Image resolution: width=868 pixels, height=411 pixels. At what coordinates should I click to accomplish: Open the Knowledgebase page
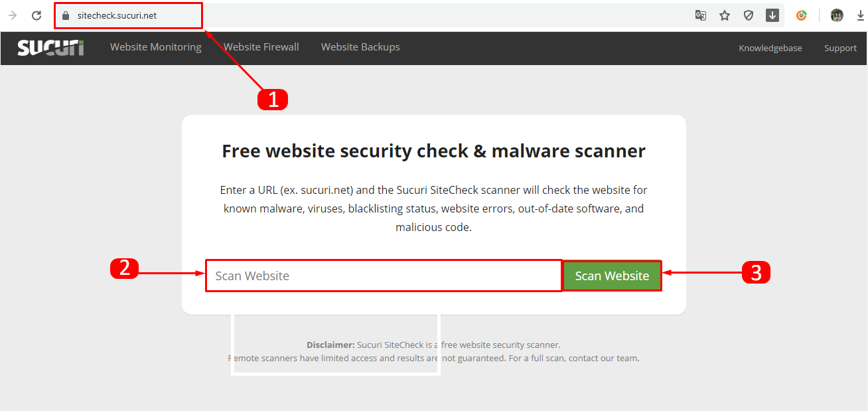click(x=770, y=48)
